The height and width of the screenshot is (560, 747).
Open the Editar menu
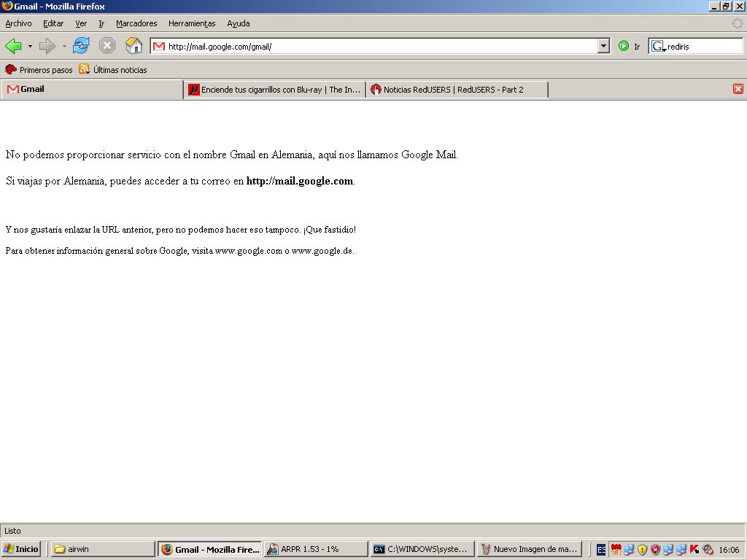click(53, 23)
